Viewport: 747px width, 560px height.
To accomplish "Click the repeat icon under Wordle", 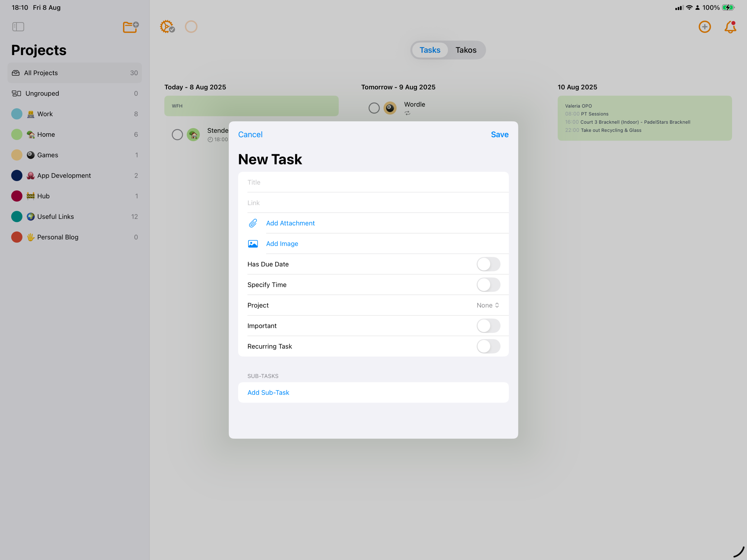I will (x=408, y=113).
